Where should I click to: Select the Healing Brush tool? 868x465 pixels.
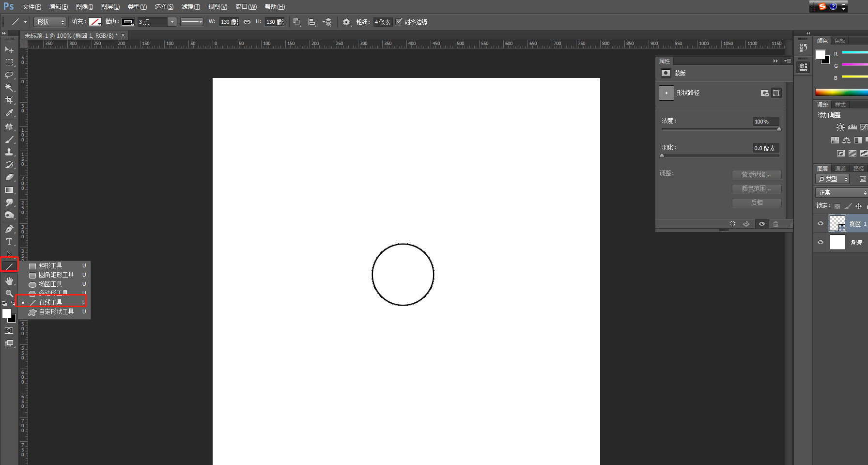coord(9,126)
